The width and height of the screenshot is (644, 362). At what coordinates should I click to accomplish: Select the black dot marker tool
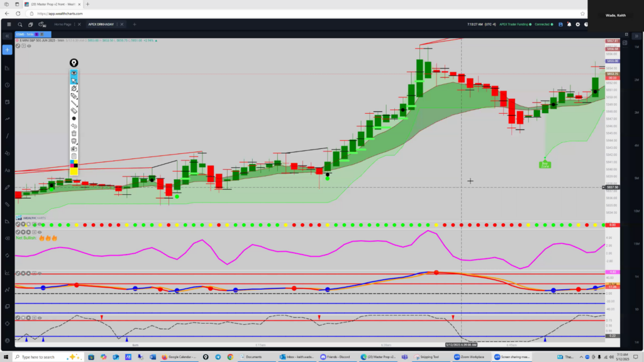74,118
